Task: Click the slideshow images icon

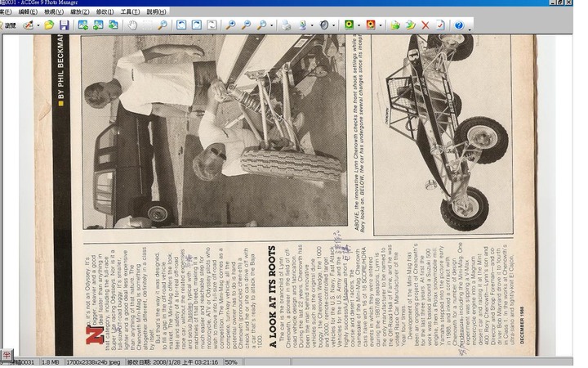Action: 113,25
